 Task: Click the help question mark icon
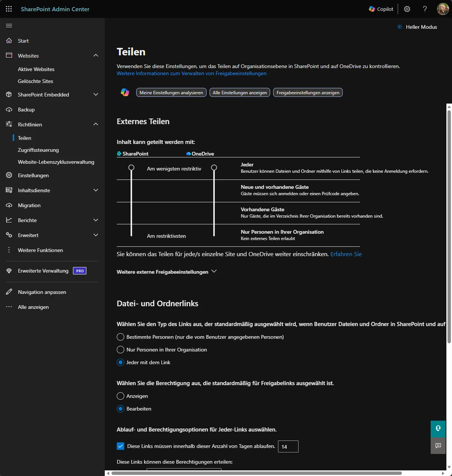pyautogui.click(x=425, y=9)
